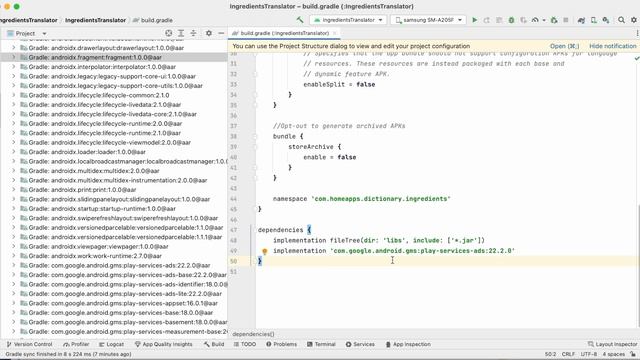Viewport: 640px width, 360px height.
Task: Open the Profile app icon
Action: click(x=535, y=20)
